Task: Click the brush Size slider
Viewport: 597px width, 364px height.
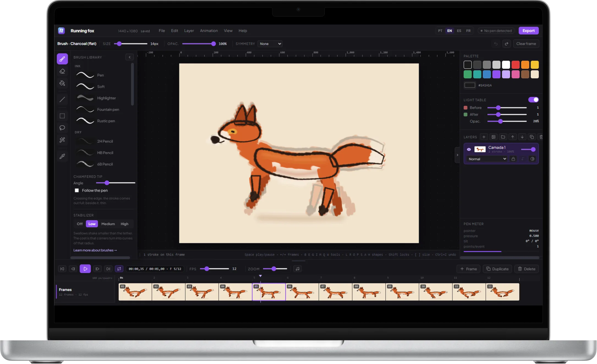Action: (131, 44)
